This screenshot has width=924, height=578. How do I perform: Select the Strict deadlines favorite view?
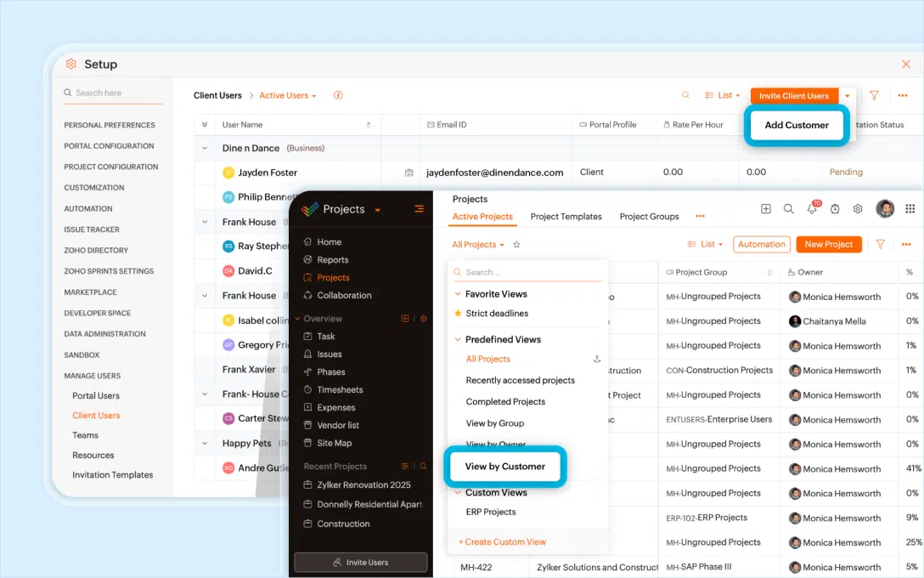tap(497, 313)
